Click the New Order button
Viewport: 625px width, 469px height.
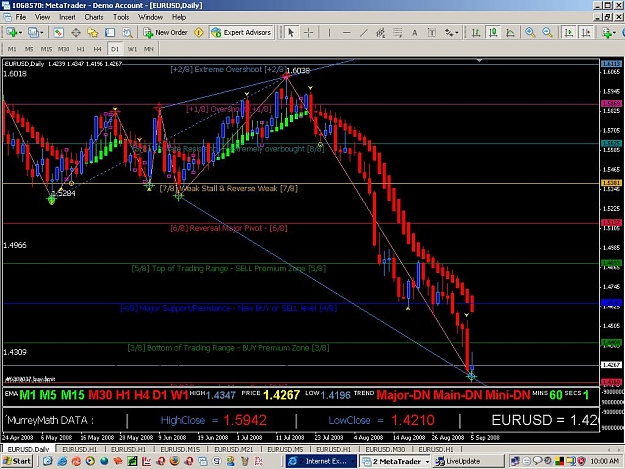(x=165, y=33)
